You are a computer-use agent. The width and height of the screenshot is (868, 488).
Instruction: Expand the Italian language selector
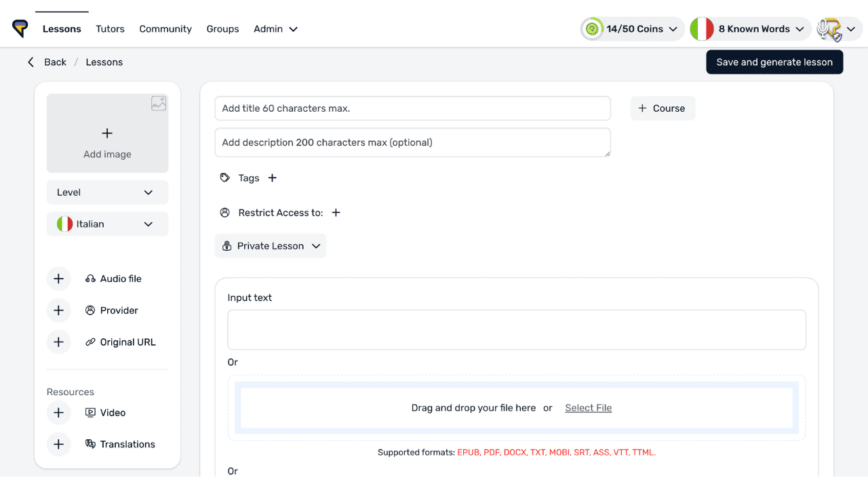[x=107, y=224]
